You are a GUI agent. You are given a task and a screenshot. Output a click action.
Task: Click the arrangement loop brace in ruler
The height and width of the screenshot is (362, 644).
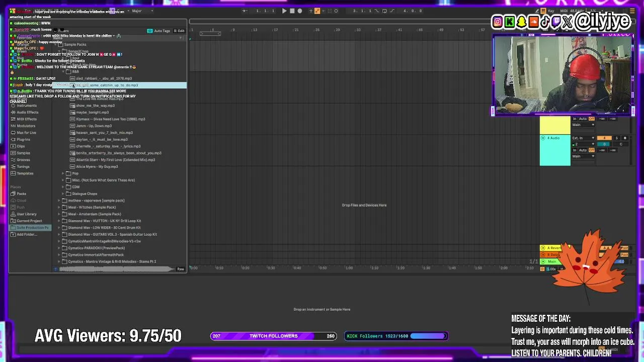[x=210, y=34]
